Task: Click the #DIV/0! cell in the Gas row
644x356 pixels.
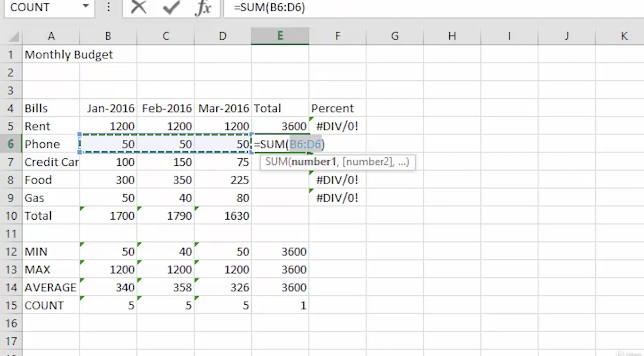Action: coord(337,197)
